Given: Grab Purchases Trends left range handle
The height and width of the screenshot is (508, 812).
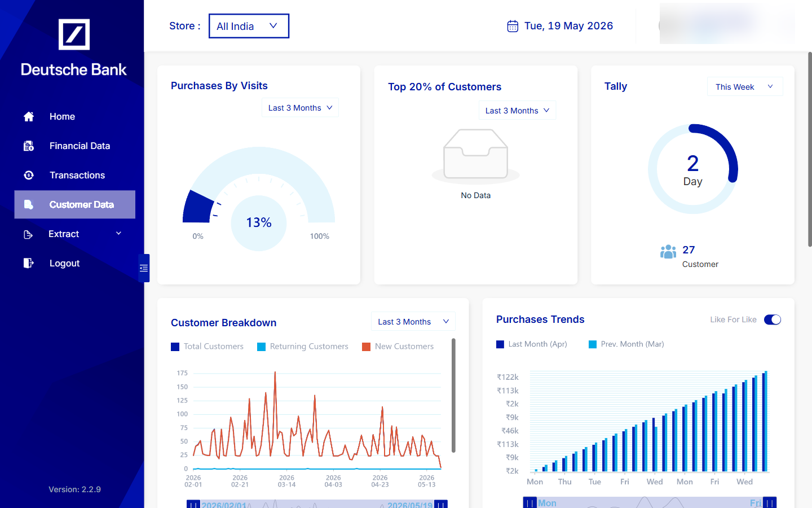Looking at the screenshot, I should tap(529, 502).
